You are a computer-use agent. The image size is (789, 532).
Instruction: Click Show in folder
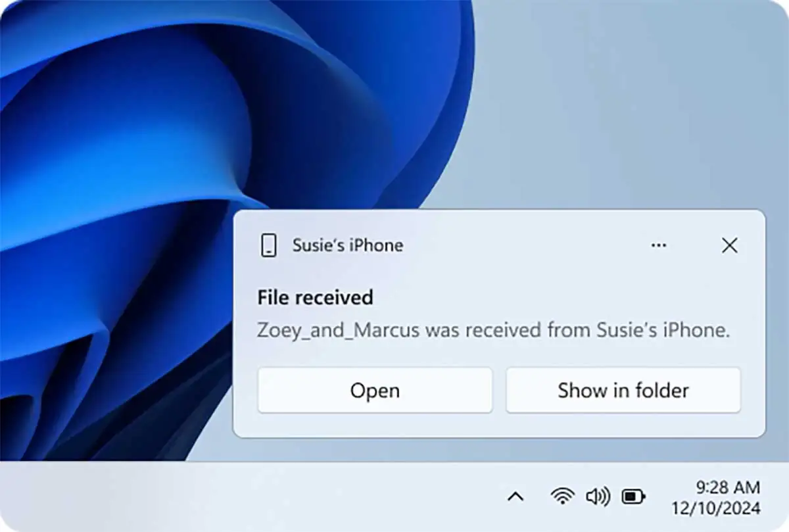pos(623,390)
